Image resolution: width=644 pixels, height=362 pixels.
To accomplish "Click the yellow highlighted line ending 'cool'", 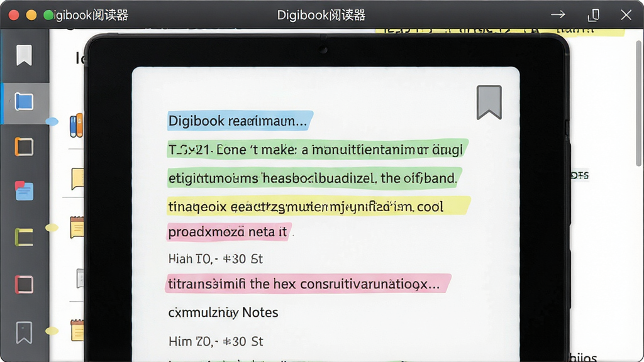I will pyautogui.click(x=318, y=206).
